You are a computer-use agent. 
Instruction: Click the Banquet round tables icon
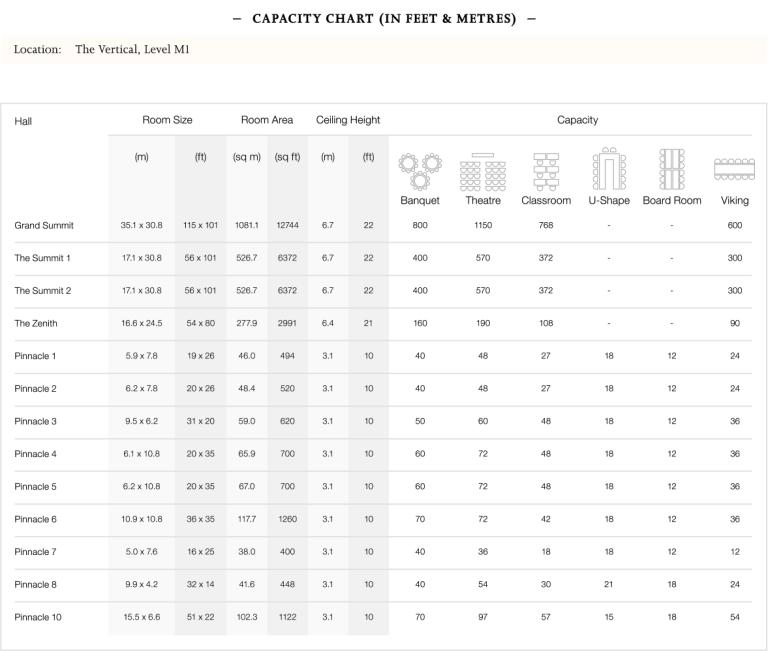[x=420, y=171]
